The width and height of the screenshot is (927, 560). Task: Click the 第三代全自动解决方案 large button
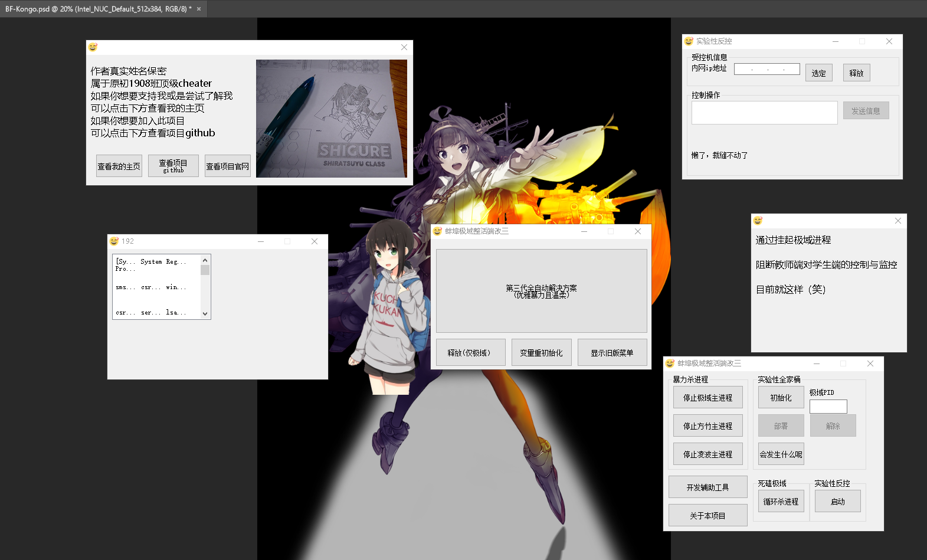pyautogui.click(x=542, y=291)
